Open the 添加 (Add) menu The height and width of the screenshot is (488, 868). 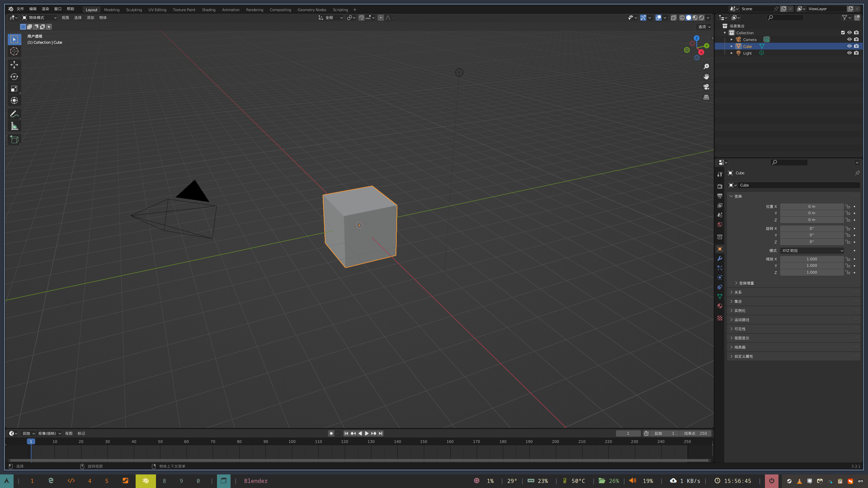tap(90, 18)
